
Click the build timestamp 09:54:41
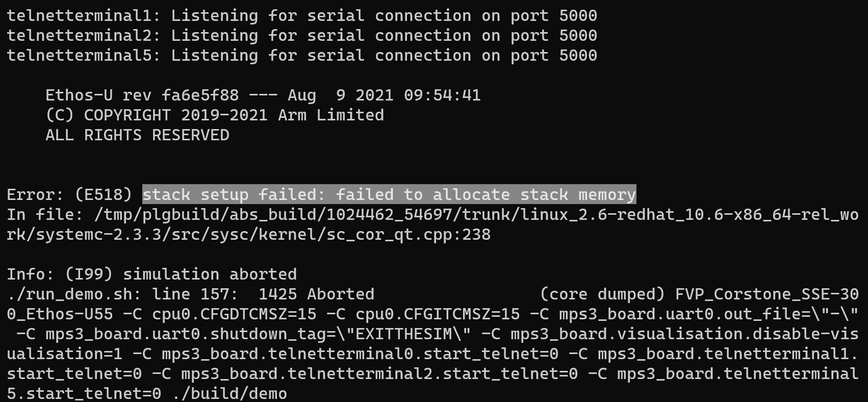[442, 95]
